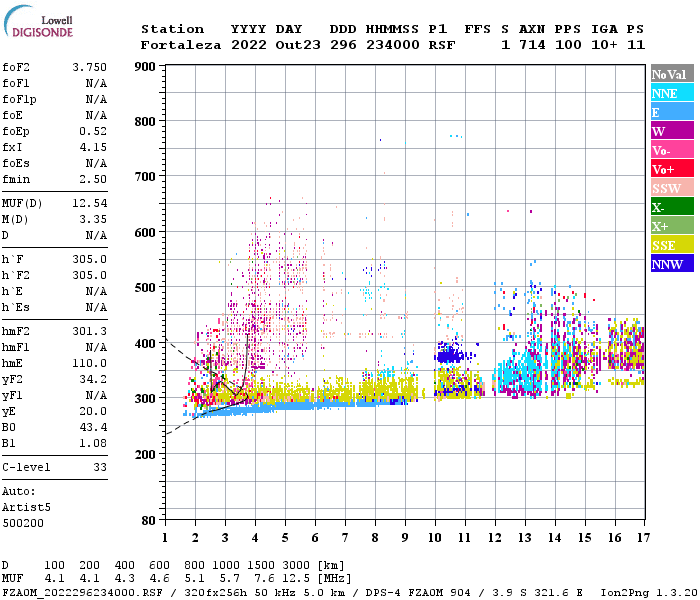The height and width of the screenshot is (600, 700).
Task: Click the Fortaleza station name
Action: [x=181, y=45]
